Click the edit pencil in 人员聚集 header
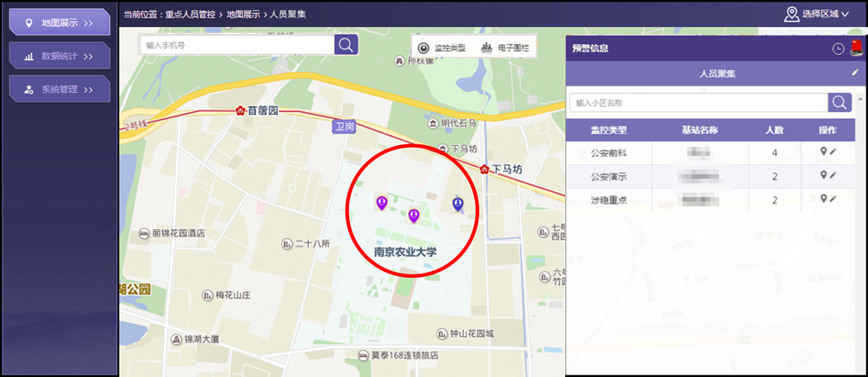Image resolution: width=868 pixels, height=377 pixels. pos(854,73)
